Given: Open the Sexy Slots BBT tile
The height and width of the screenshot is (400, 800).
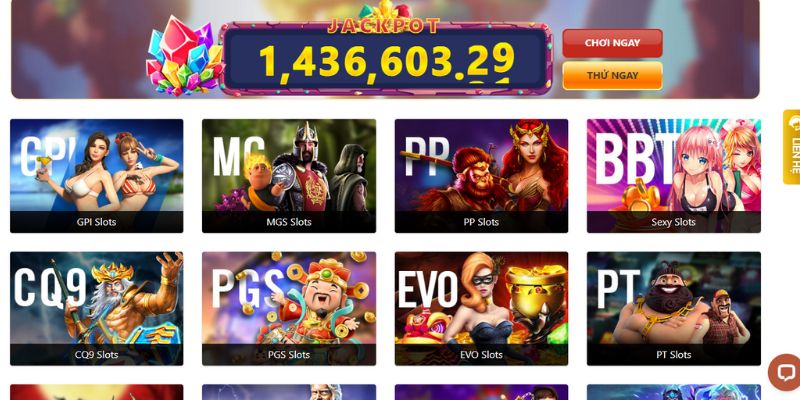Looking at the screenshot, I should [x=673, y=176].
